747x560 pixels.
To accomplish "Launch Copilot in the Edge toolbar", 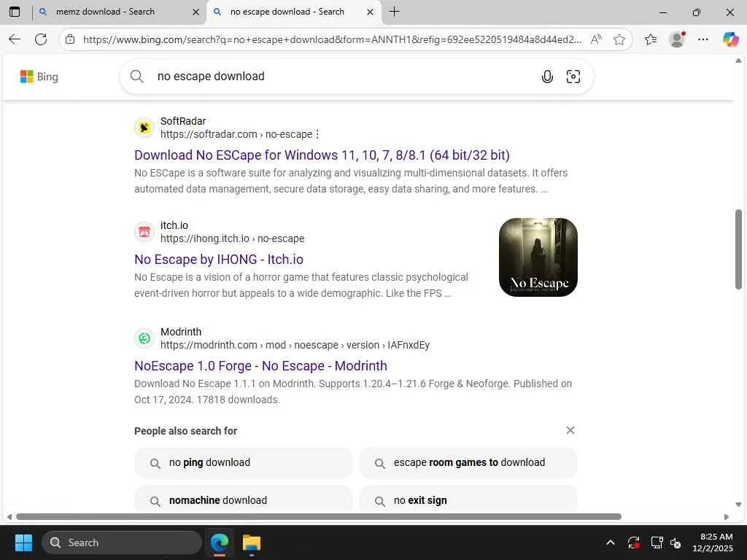I will (729, 39).
